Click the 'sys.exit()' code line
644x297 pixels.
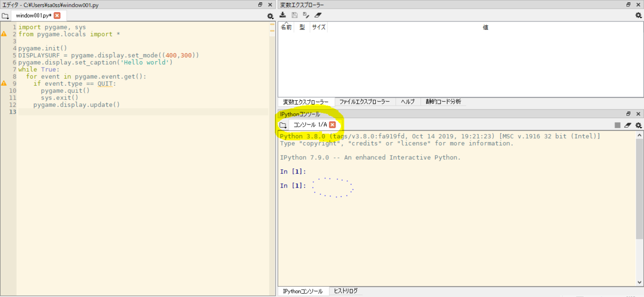(60, 98)
